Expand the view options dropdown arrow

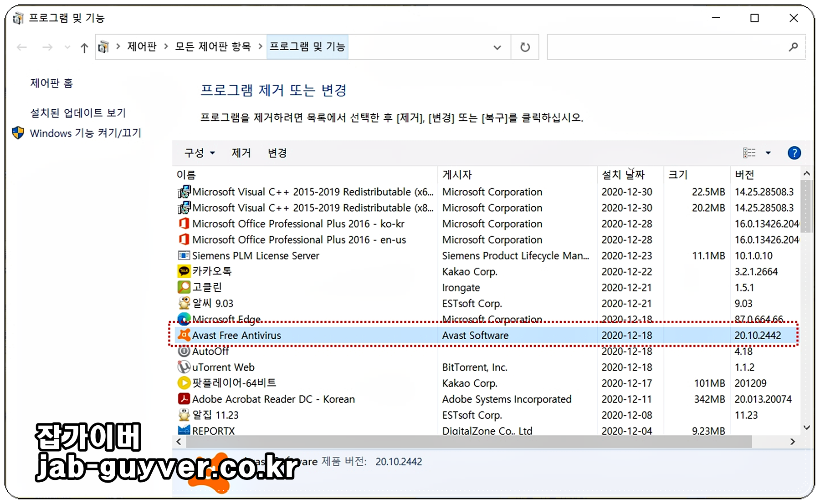tap(768, 153)
